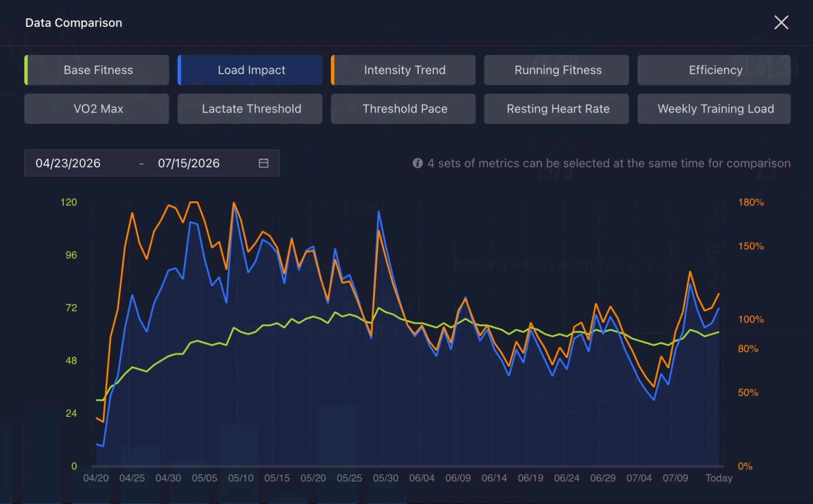Click the 'Today' x-axis label

[719, 478]
